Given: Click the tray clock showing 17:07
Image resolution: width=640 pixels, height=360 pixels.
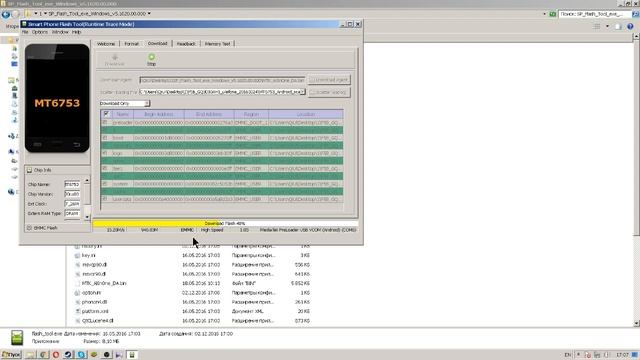Looking at the screenshot, I should 622,355.
